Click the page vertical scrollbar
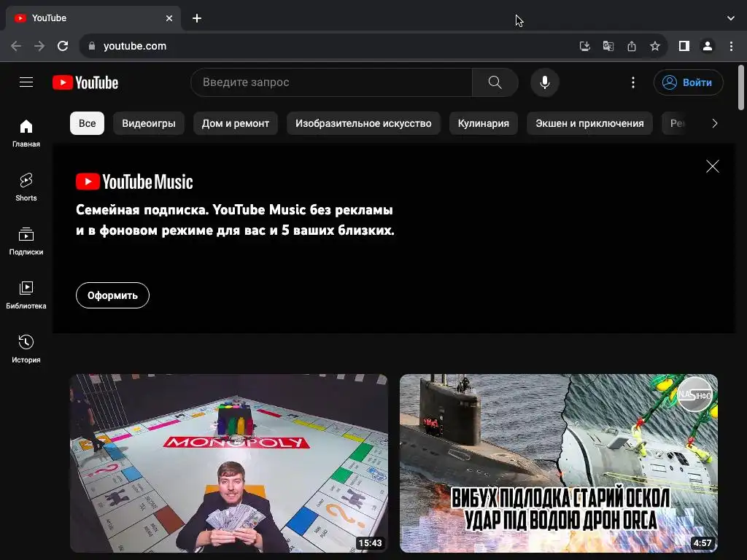 (741, 87)
